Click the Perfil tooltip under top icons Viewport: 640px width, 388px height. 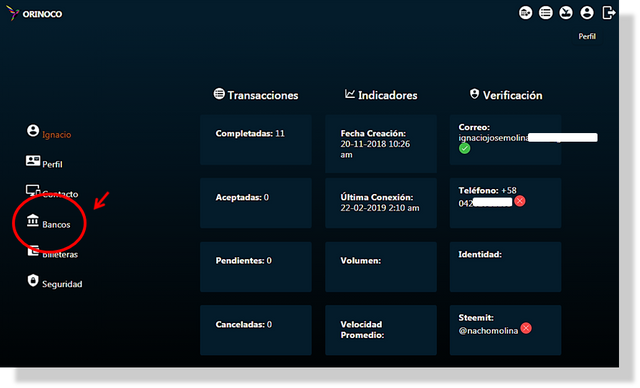587,37
